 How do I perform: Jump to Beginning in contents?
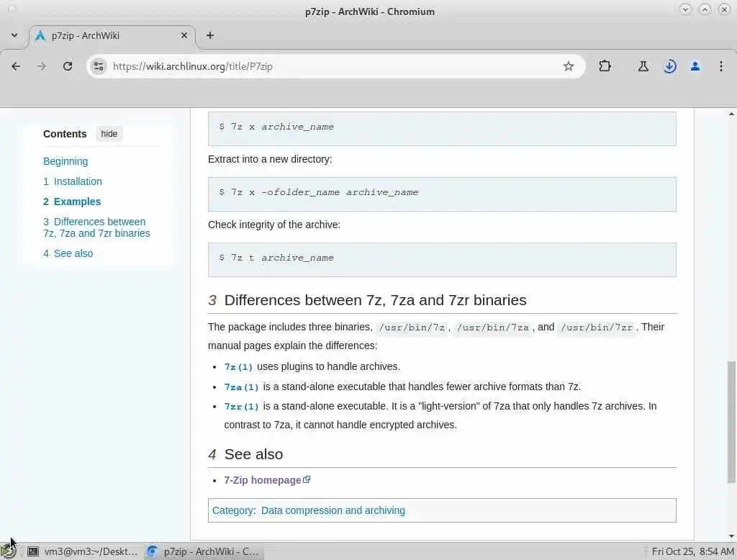coord(65,161)
